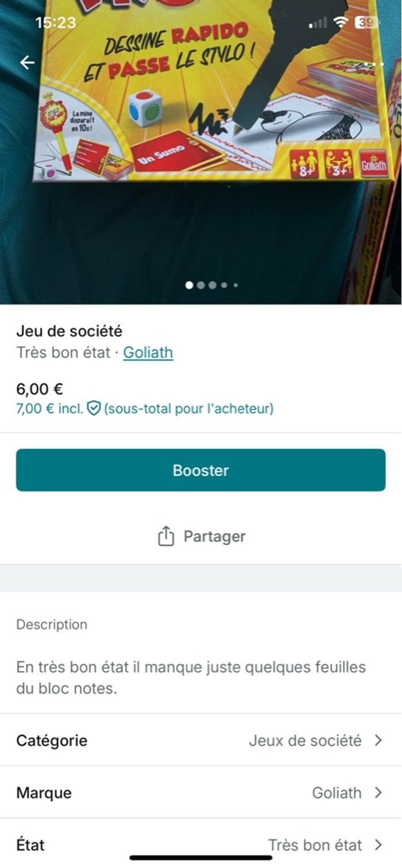Tap the back arrow on the photo
Viewport: 402px width, 868px height.
point(28,63)
